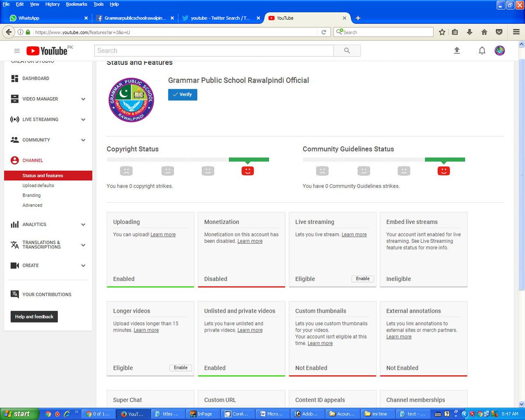525x420 pixels.
Task: Click the Firefox search box
Action: [384, 32]
